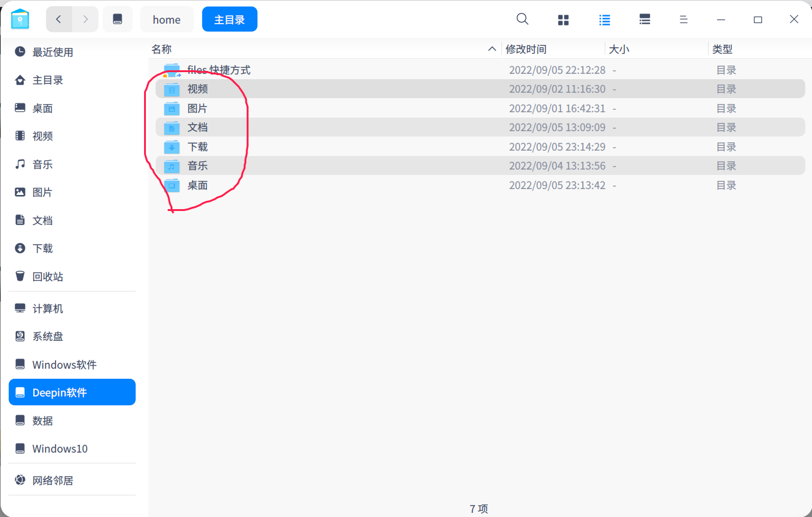Open Windows10 disk in the sidebar

point(73,448)
